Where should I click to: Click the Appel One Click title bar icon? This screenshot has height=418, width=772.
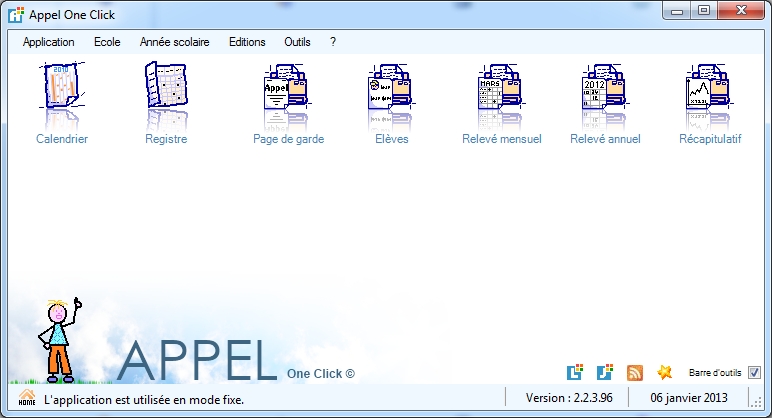16,15
